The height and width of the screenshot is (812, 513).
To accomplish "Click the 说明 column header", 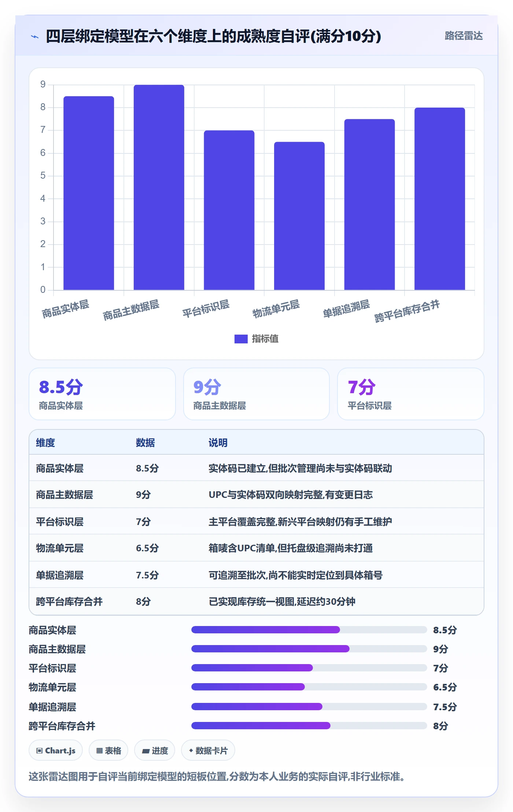I will (x=218, y=443).
